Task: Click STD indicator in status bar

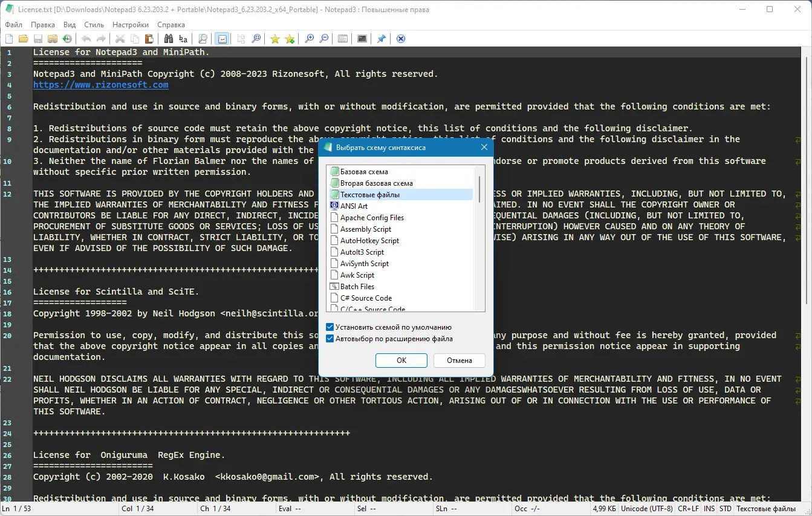Action: (725, 509)
